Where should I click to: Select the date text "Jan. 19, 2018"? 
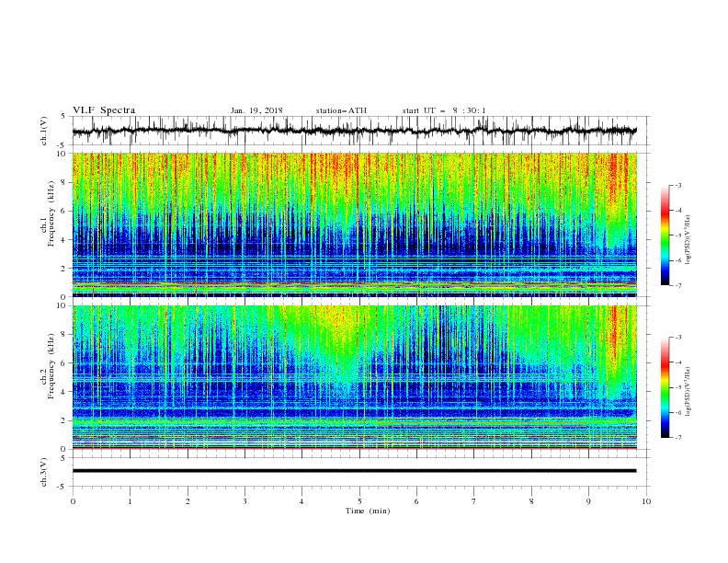click(x=256, y=110)
